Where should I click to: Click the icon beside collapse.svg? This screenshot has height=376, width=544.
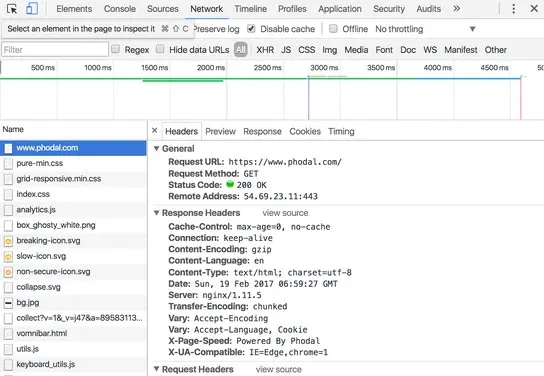(8, 287)
